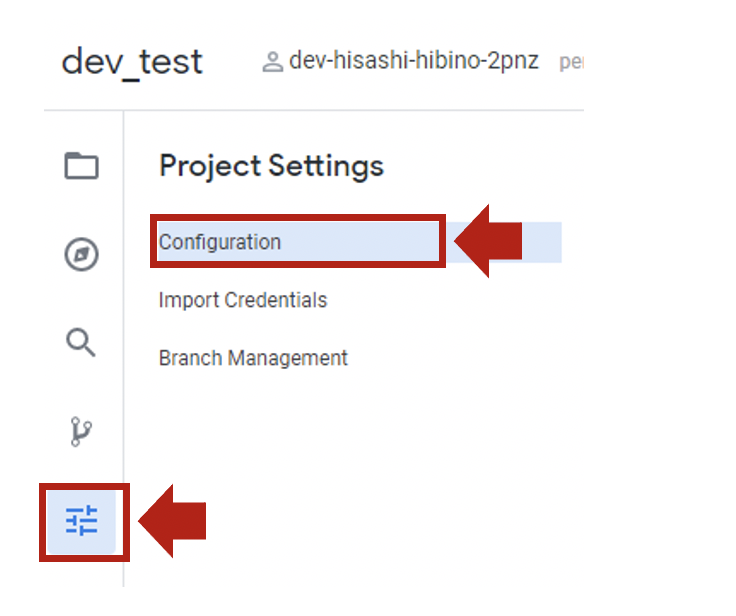Click the dev-hisashi-hibino-2pnz username
Viewport: 736px width, 616px height.
[413, 61]
